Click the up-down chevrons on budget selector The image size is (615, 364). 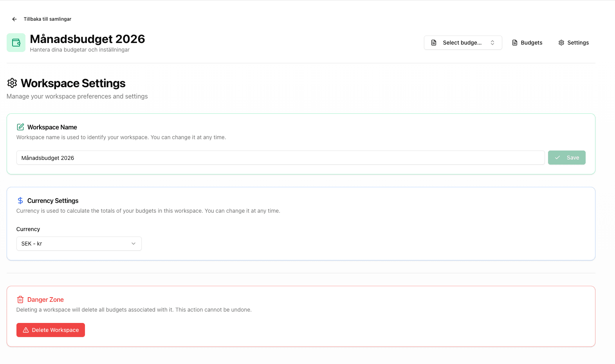(492, 43)
